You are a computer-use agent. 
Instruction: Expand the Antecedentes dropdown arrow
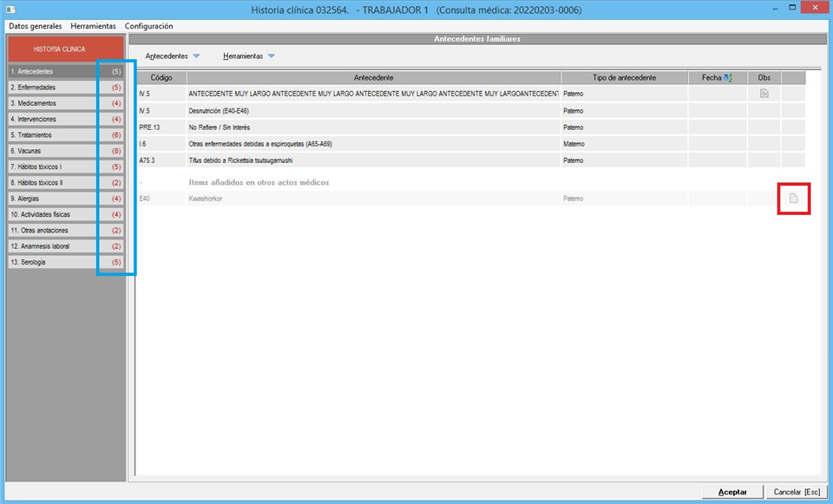coord(196,56)
